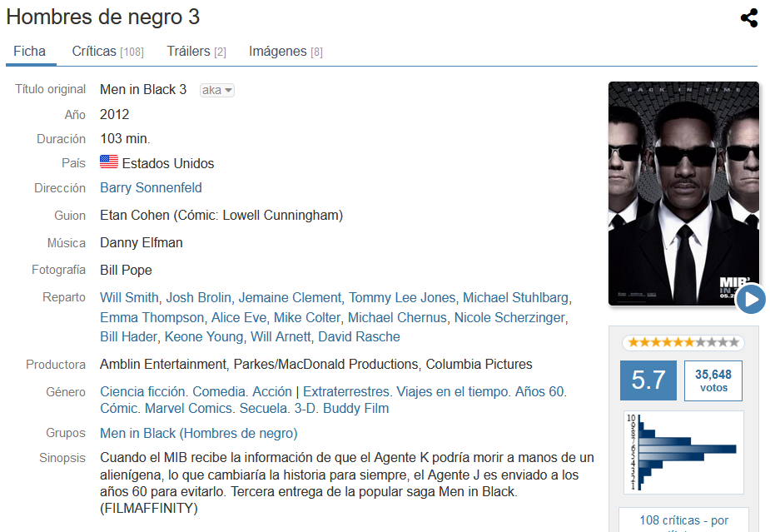Click the 35,648 votos box
The image size is (770, 532).
pos(713,380)
